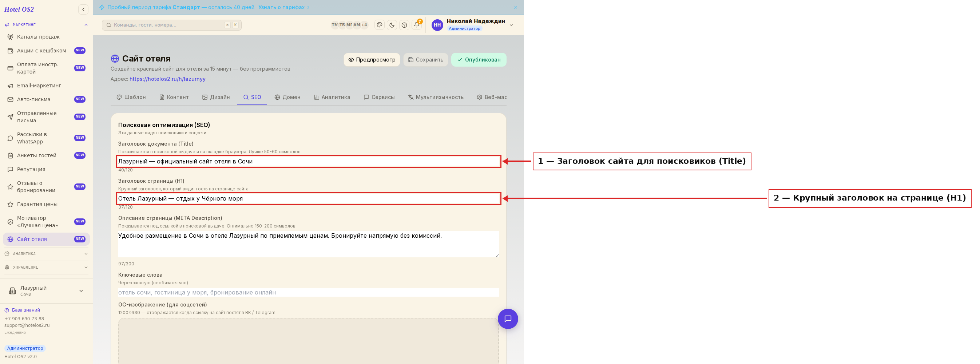Click the +4 more users avatar badge
The width and height of the screenshot is (980, 364).
point(365,25)
